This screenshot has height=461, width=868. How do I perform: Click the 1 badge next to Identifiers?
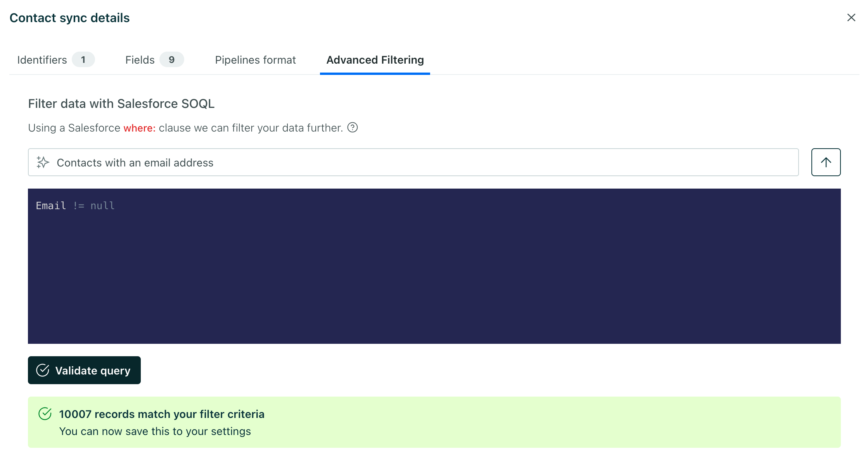coord(83,60)
